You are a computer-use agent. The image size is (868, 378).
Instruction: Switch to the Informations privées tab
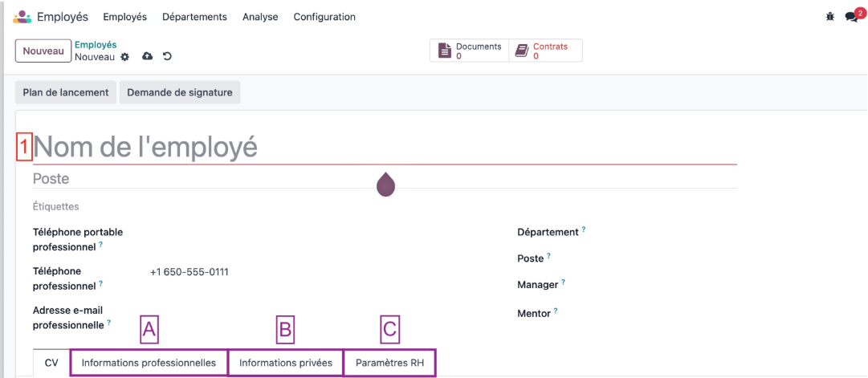(x=286, y=363)
